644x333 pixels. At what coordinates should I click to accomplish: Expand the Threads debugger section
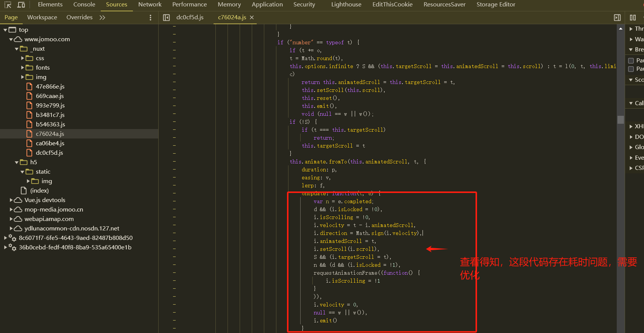[631, 29]
